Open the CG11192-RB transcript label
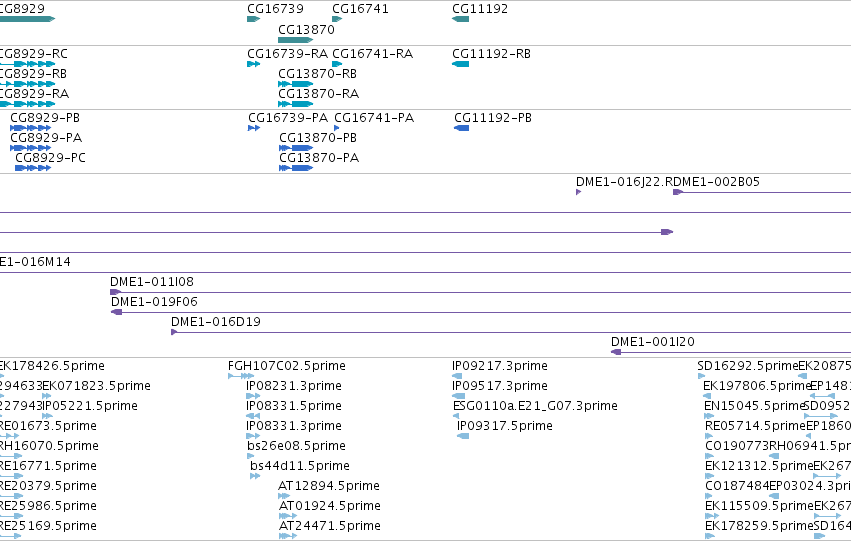851x541 pixels. 492,54
